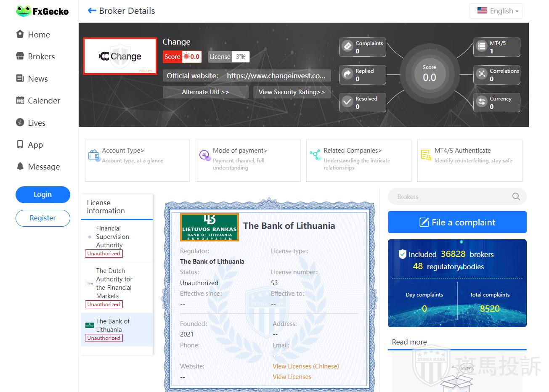Open the News sidebar item
The height and width of the screenshot is (392, 549).
37,79
